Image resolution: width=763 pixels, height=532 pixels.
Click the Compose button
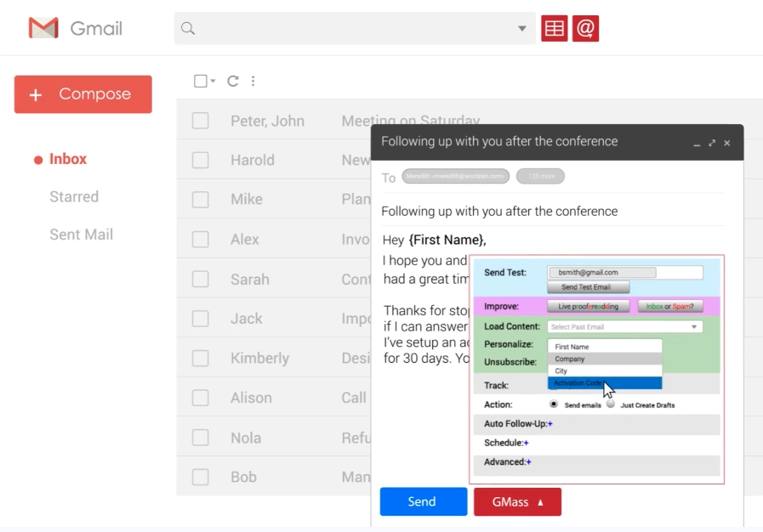coord(83,94)
